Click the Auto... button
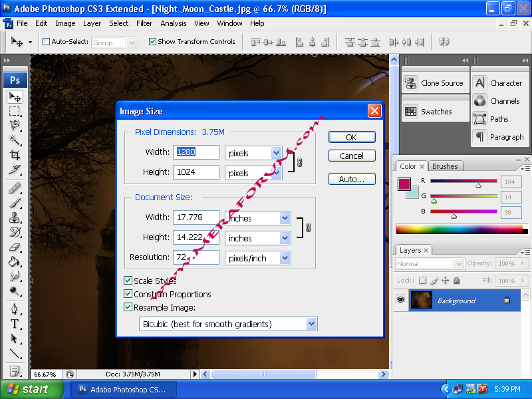Screen dimensions: 532x399 pyautogui.click(x=352, y=179)
